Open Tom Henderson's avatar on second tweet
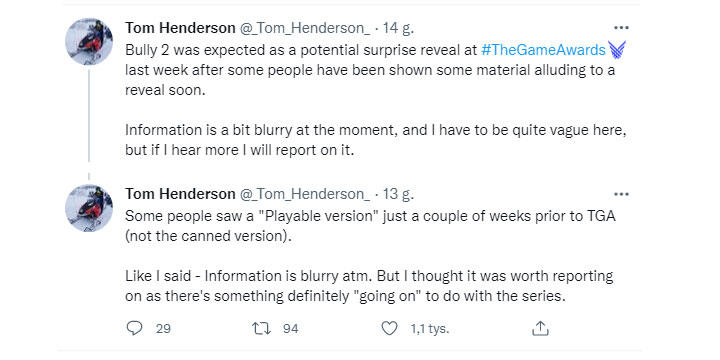Image resolution: width=720 pixels, height=360 pixels. point(89,208)
